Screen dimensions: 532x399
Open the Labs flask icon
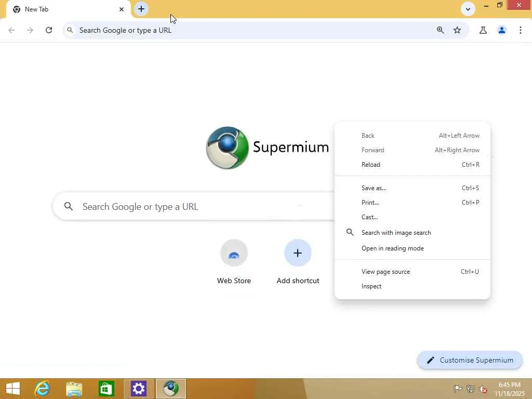point(483,30)
